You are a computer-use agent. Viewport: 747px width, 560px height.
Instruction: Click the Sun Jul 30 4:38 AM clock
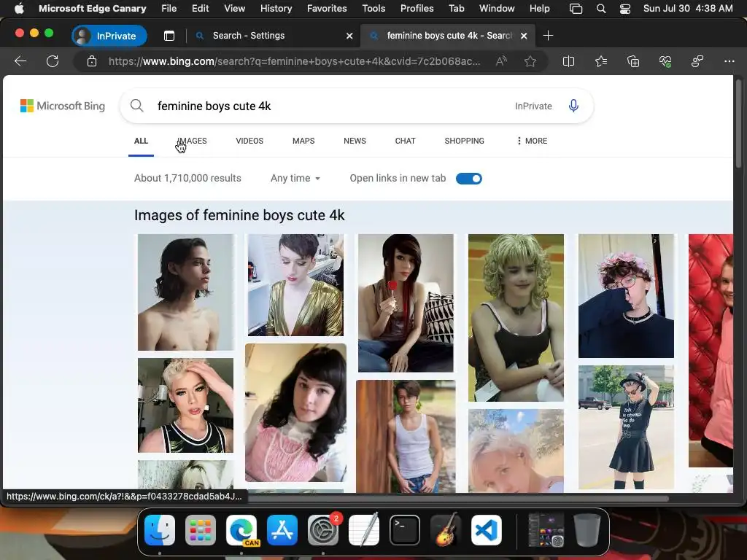(x=688, y=9)
